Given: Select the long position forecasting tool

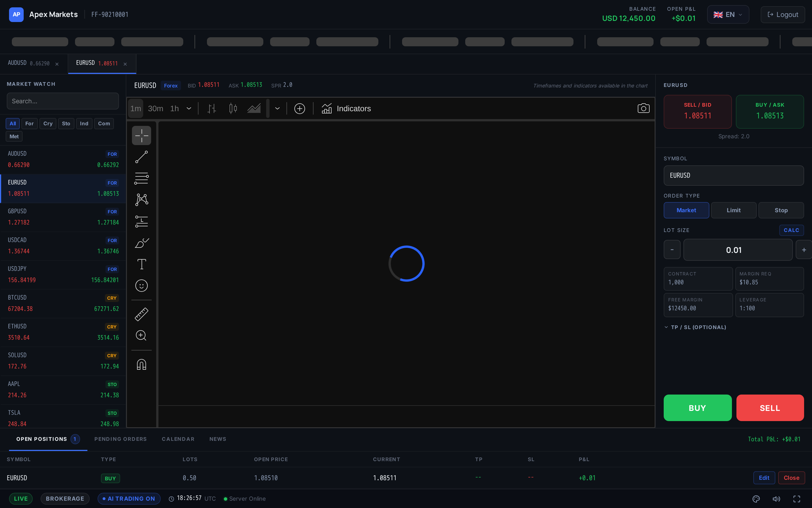Looking at the screenshot, I should click(x=141, y=221).
